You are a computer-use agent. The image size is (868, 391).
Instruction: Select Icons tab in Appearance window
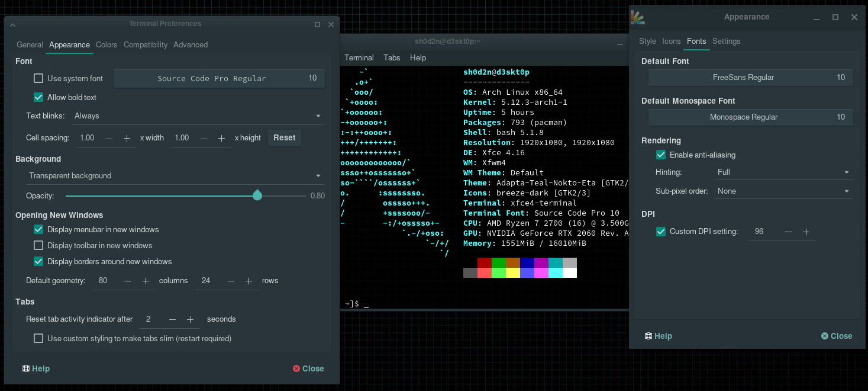[671, 41]
